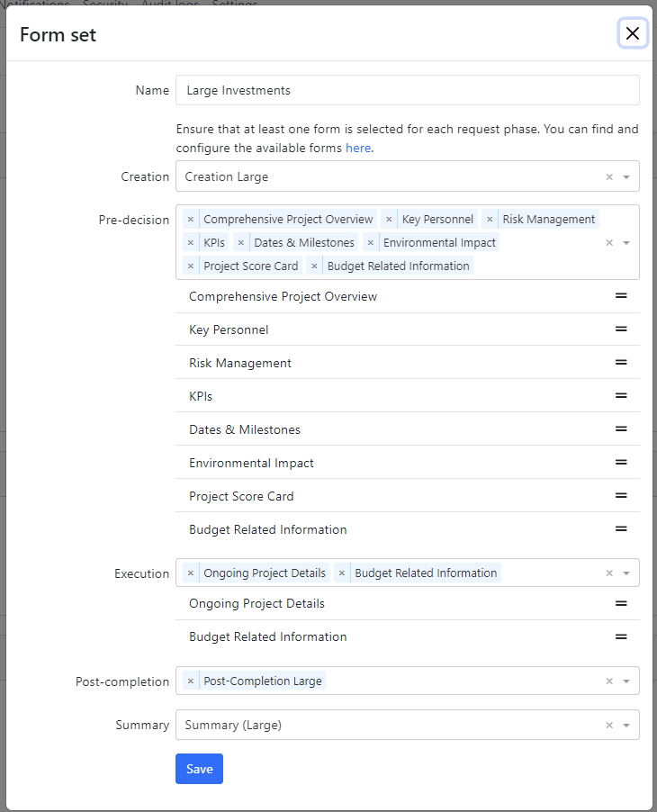The height and width of the screenshot is (812, 657).
Task: Grab reorder handle for KPIs row
Action: coord(621,395)
